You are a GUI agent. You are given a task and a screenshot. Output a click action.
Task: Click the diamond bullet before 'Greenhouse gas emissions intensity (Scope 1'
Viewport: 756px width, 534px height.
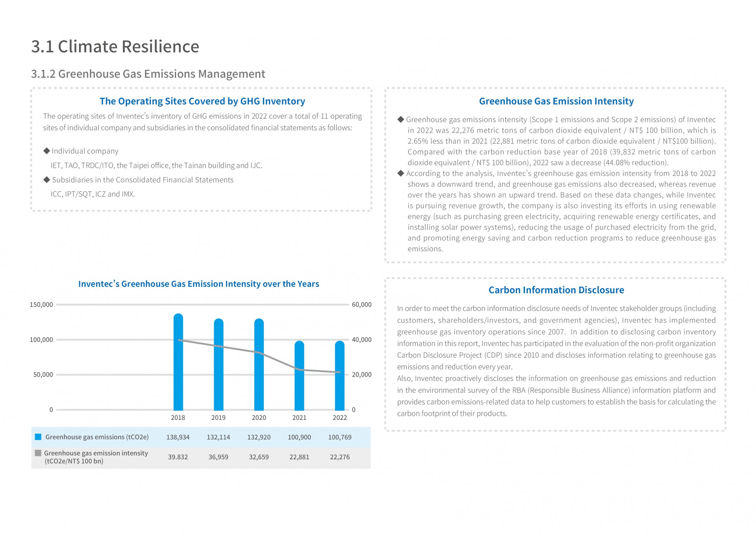click(x=401, y=119)
